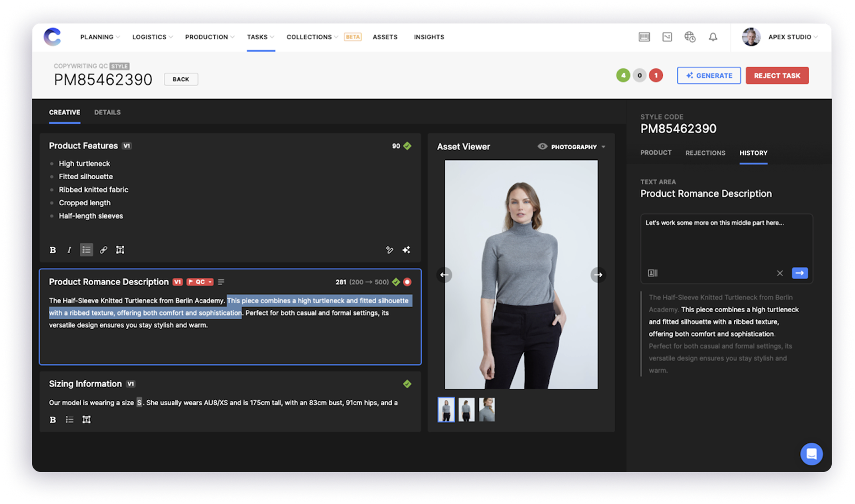Click the Generate button

[x=709, y=76]
